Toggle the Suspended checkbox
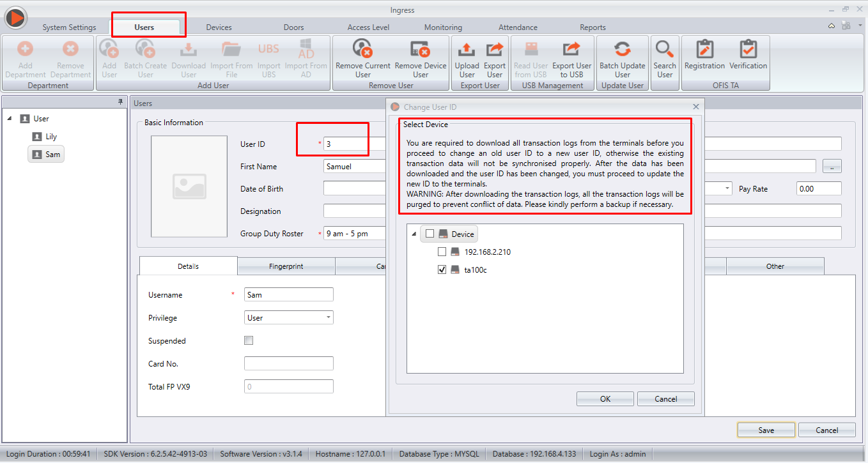This screenshot has width=868, height=463. (249, 340)
